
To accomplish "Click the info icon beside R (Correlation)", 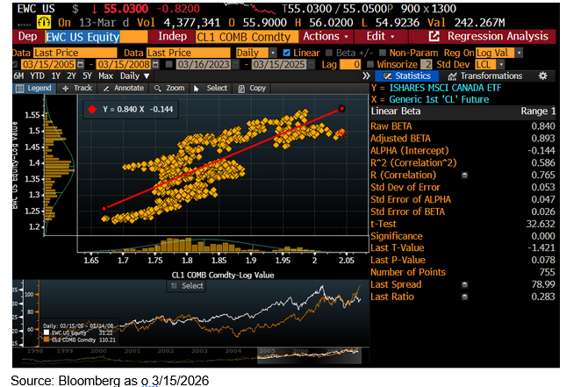I will click(x=464, y=176).
